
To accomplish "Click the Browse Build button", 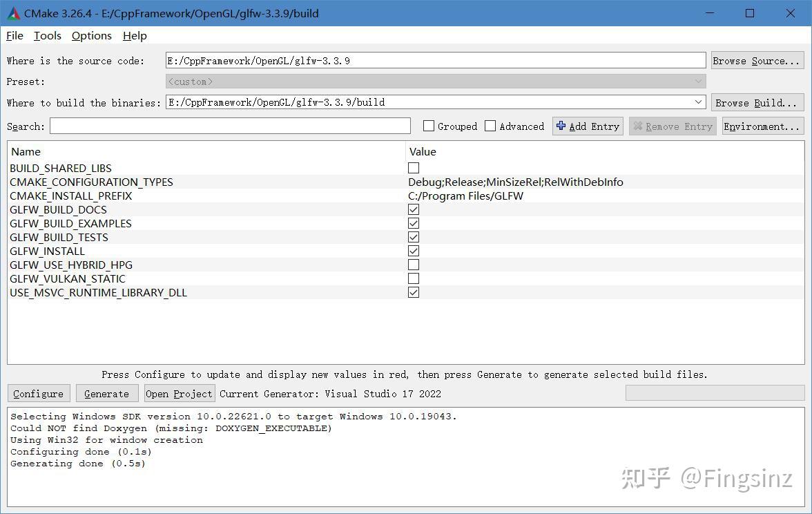I will pos(757,102).
